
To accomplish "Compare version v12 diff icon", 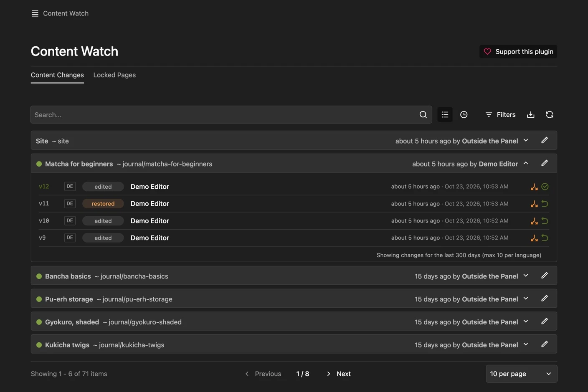I will pyautogui.click(x=534, y=187).
